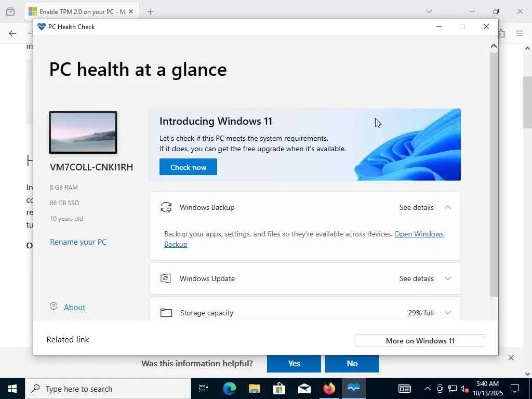Launch Microsoft Edge from taskbar
This screenshot has height=399, width=532.
[x=229, y=389]
